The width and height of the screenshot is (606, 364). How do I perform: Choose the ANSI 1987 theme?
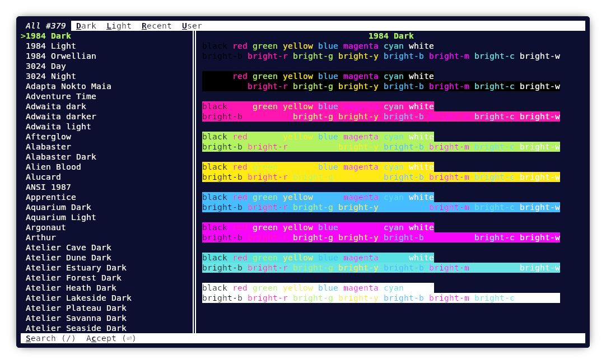point(48,187)
